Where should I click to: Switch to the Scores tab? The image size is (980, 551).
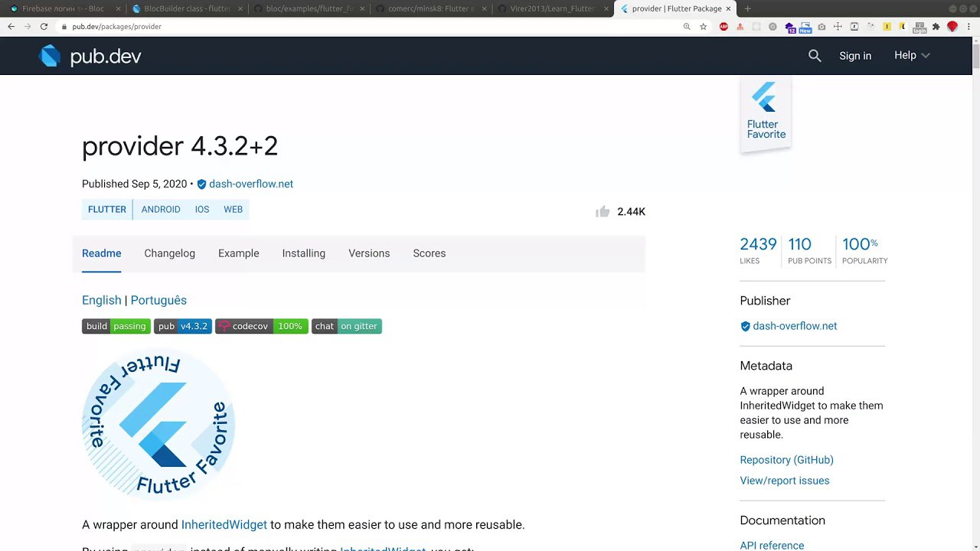(430, 253)
